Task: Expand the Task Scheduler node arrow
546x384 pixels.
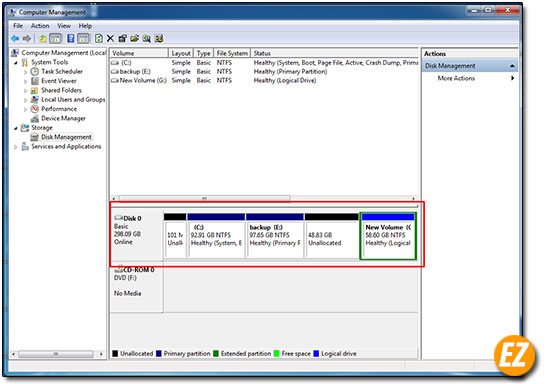Action: [25, 72]
